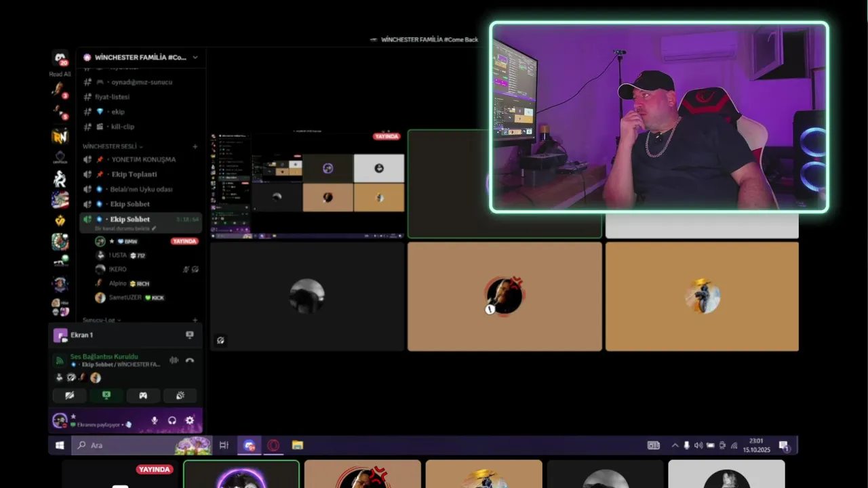Select the tan tile with angry-mark avatar
Image resolution: width=868 pixels, height=488 pixels.
(505, 297)
